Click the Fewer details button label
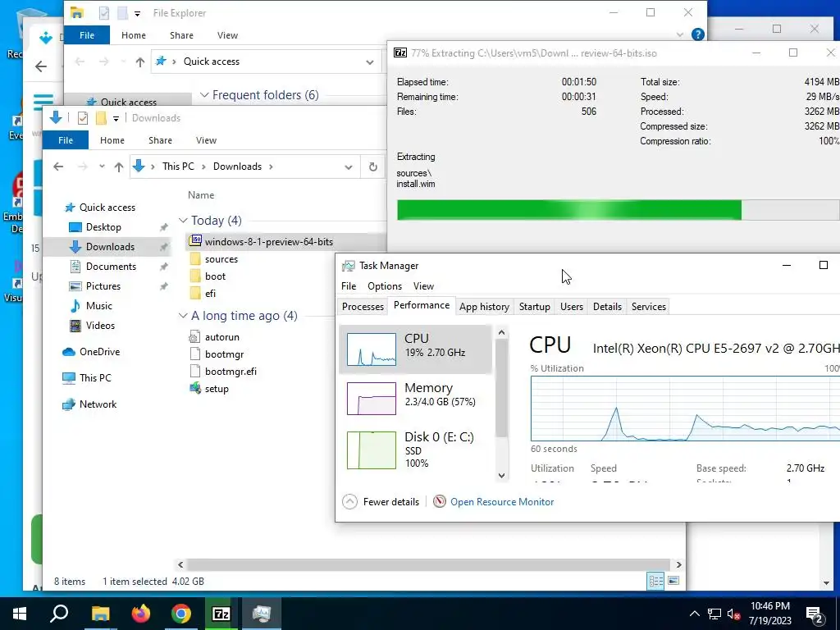Viewport: 840px width, 630px height. tap(391, 502)
